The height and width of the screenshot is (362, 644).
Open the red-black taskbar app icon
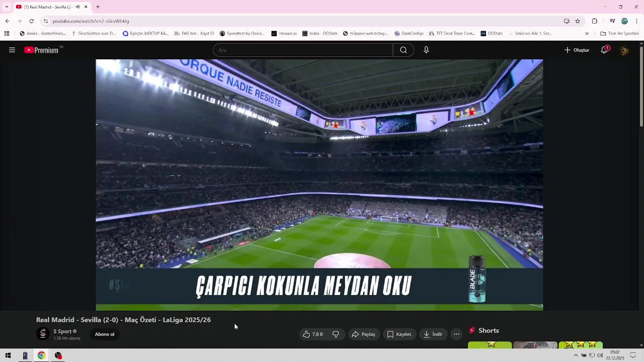click(x=58, y=355)
